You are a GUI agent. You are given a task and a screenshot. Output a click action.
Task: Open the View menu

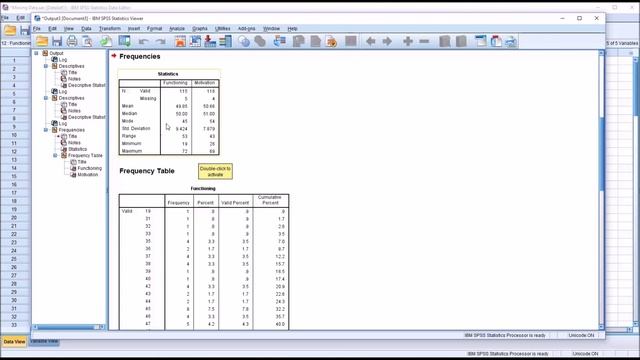(x=69, y=29)
